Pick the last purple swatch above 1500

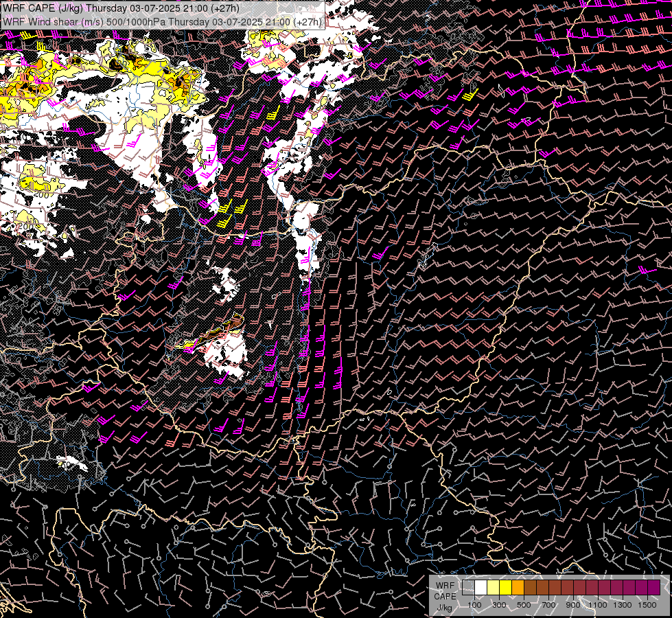pos(654,588)
